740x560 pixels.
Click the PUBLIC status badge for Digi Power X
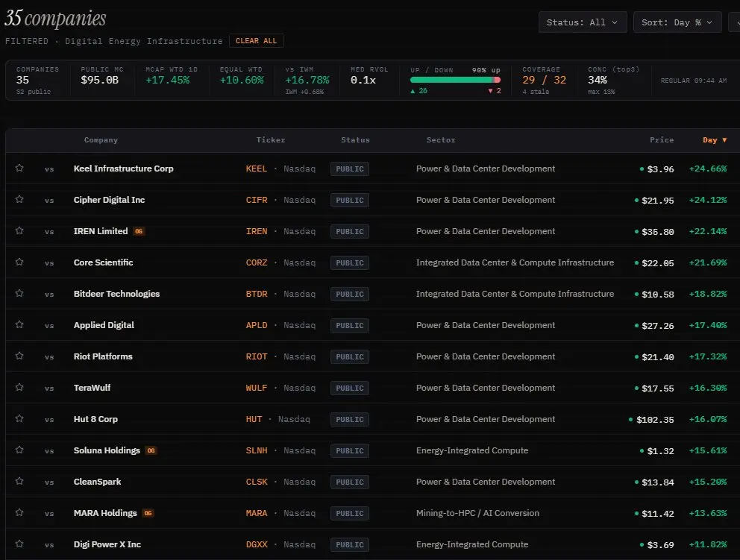pyautogui.click(x=350, y=544)
